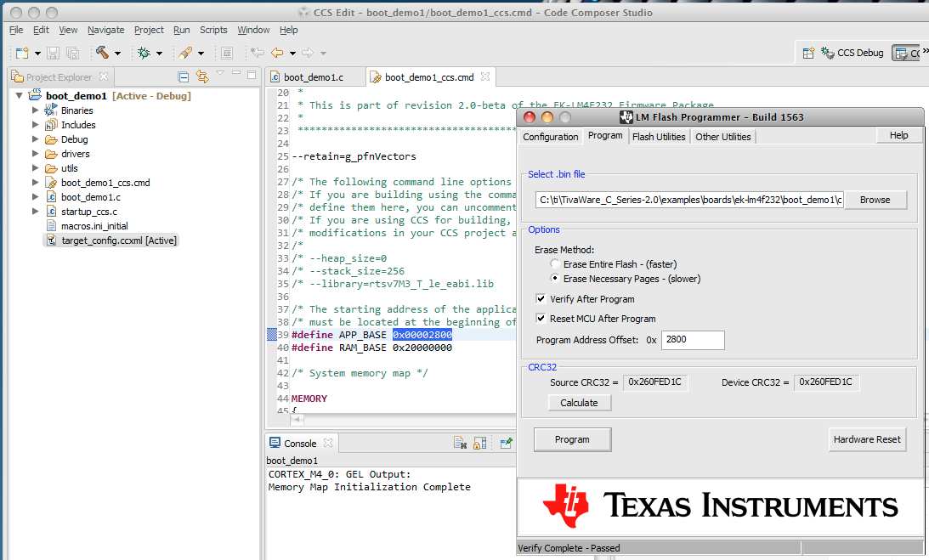This screenshot has width=929, height=560.
Task: Click the Browse button
Action: tap(875, 200)
